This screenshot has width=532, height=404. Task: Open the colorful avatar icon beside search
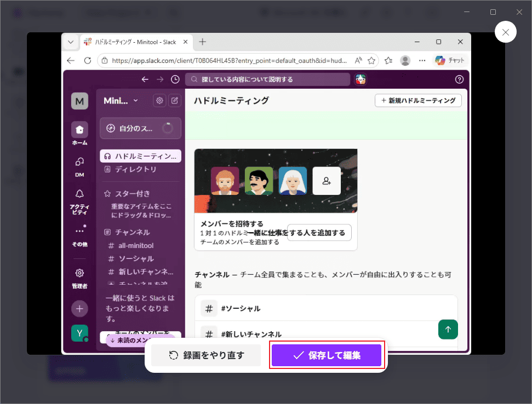tap(361, 79)
